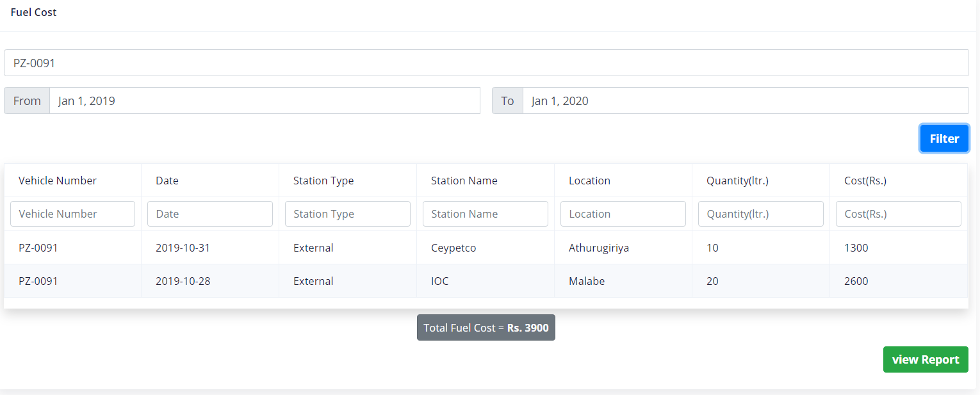This screenshot has height=395, width=980.
Task: Click the vehicle number search field containing PZ-0091
Action: click(x=486, y=63)
